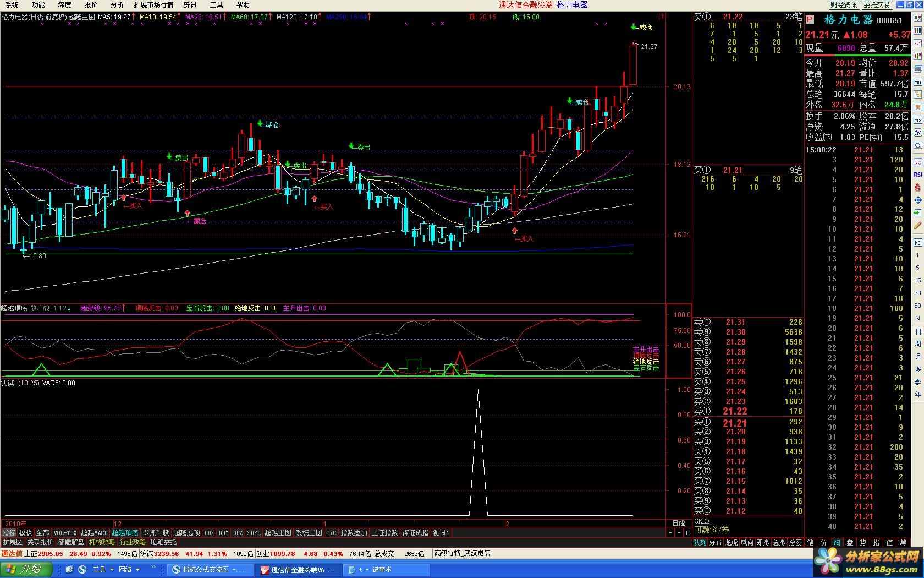924x578 pixels.
Task: Switch to the 上证指数 tab
Action: 384,533
